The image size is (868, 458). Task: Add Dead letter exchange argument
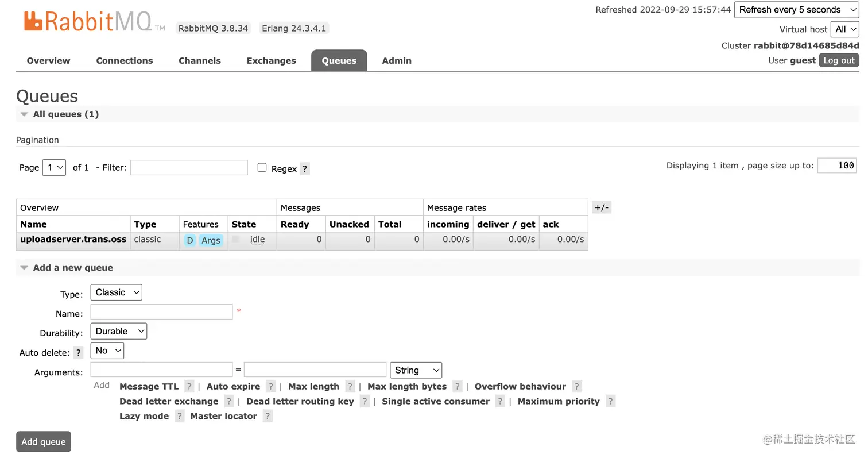click(x=169, y=402)
